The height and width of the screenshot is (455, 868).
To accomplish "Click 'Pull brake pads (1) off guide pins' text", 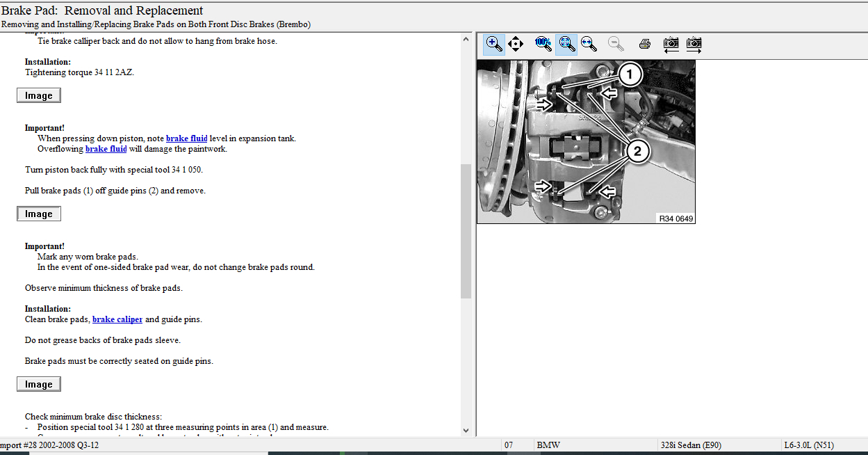I will pyautogui.click(x=115, y=191).
